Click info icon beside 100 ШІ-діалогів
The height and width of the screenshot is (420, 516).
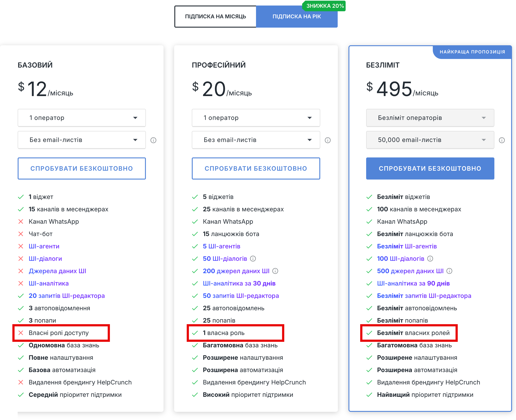[x=430, y=259]
